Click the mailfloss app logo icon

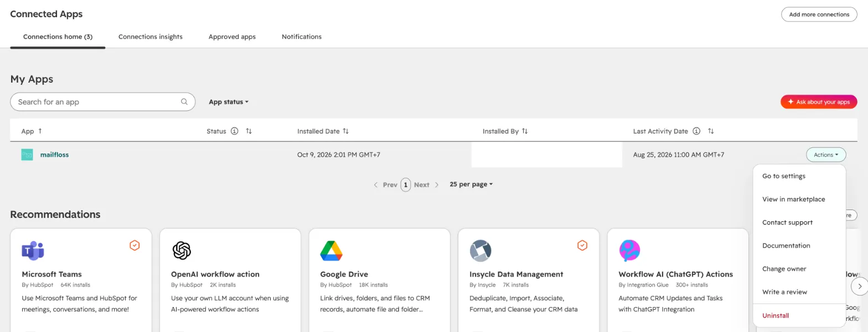(27, 155)
